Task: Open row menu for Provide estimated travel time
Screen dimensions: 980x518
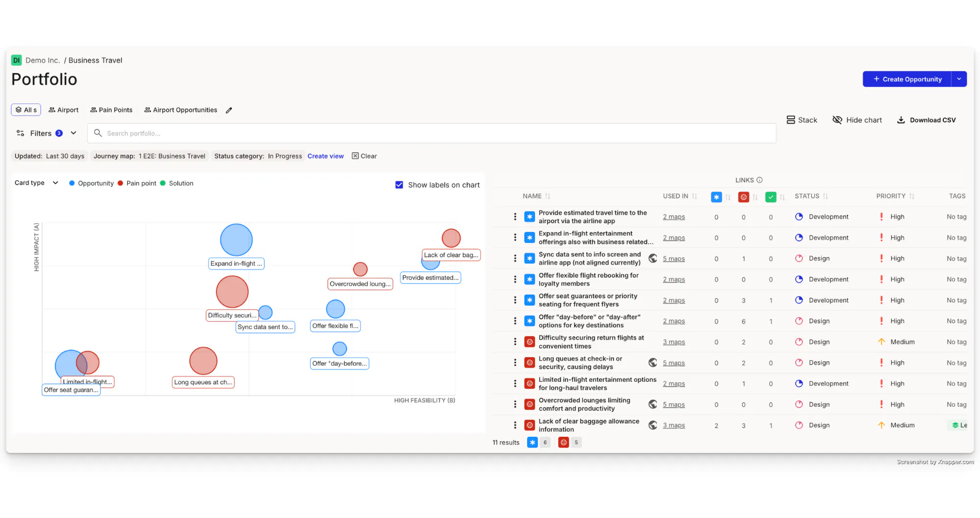Action: click(515, 216)
